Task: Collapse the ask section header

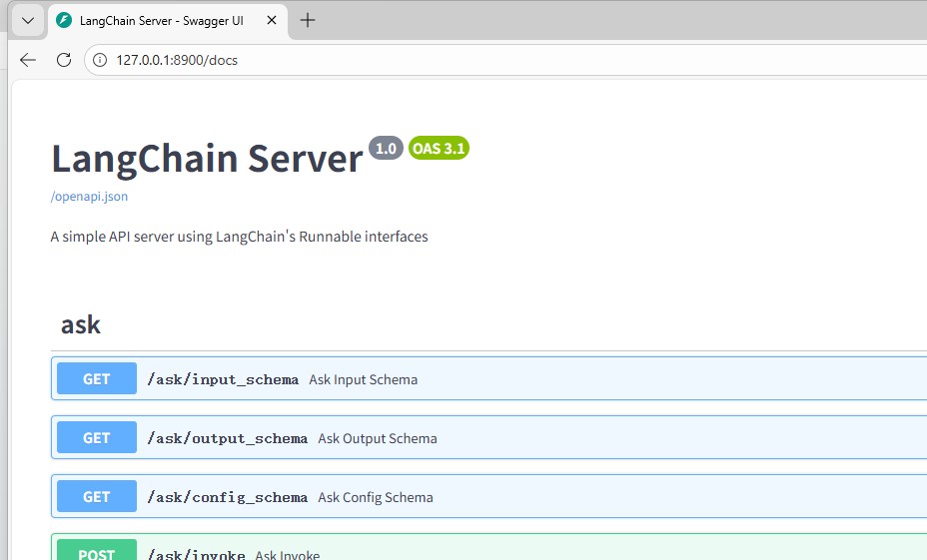Action: [x=81, y=324]
